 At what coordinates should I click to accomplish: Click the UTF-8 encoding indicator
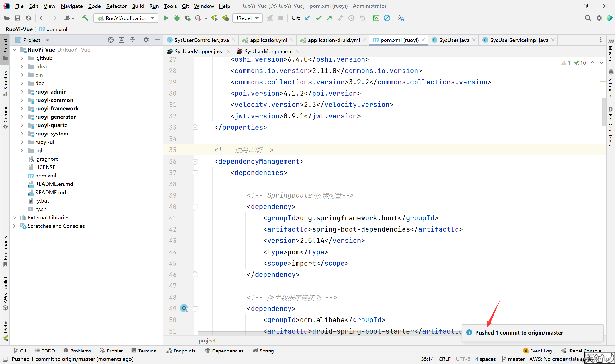click(463, 359)
